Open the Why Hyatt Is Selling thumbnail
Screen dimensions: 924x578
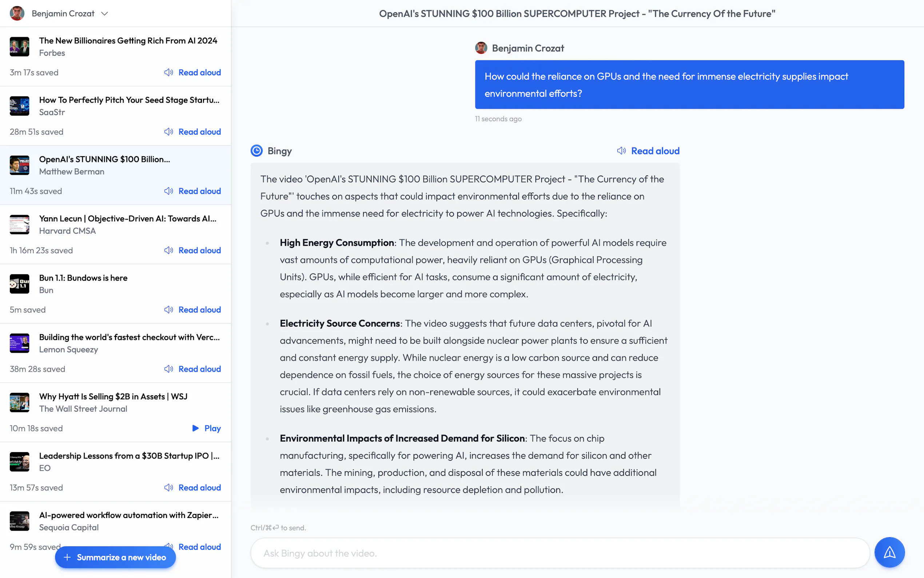coord(20,403)
